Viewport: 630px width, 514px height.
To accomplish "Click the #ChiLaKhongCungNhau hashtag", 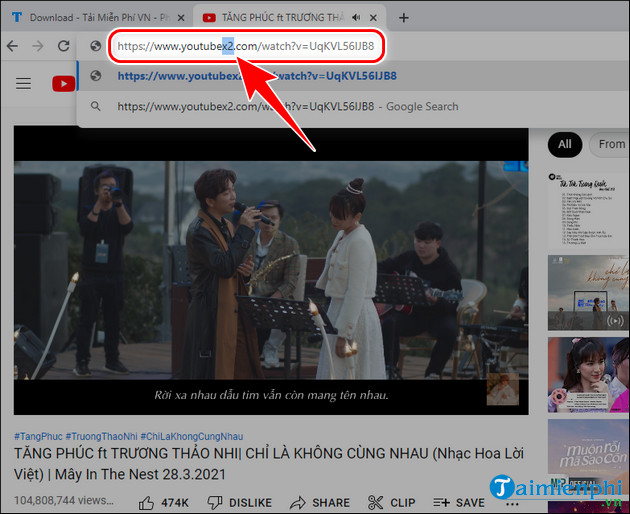I will pyautogui.click(x=192, y=436).
